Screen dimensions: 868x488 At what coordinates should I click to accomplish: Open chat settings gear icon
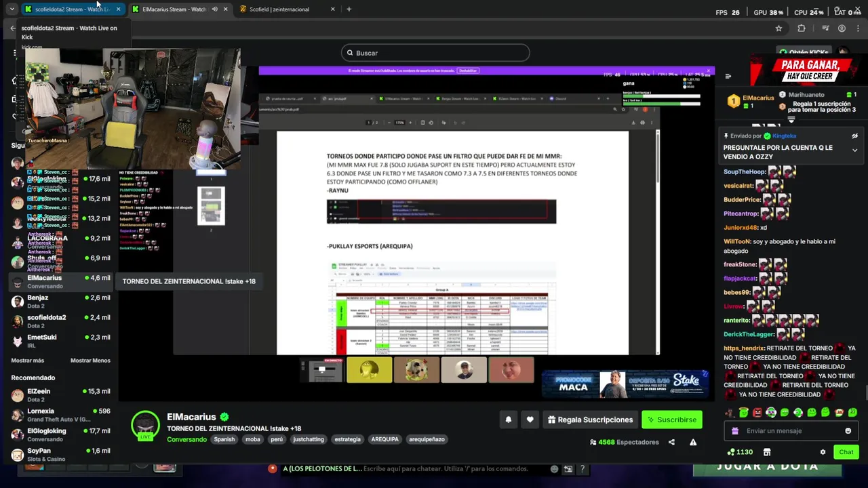[823, 452]
